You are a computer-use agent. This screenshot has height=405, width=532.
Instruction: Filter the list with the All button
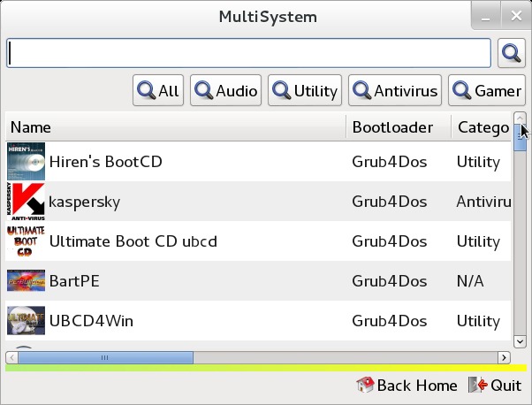click(158, 90)
